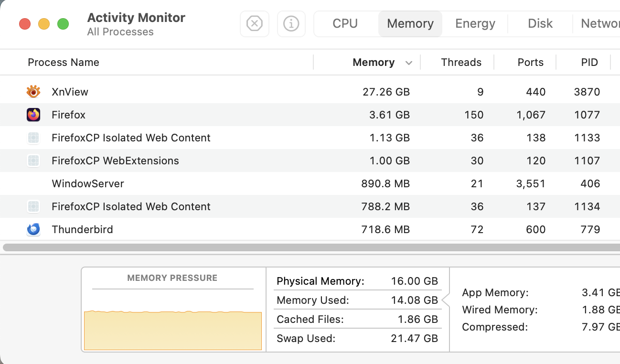Click the Physical Memory label

pyautogui.click(x=321, y=281)
